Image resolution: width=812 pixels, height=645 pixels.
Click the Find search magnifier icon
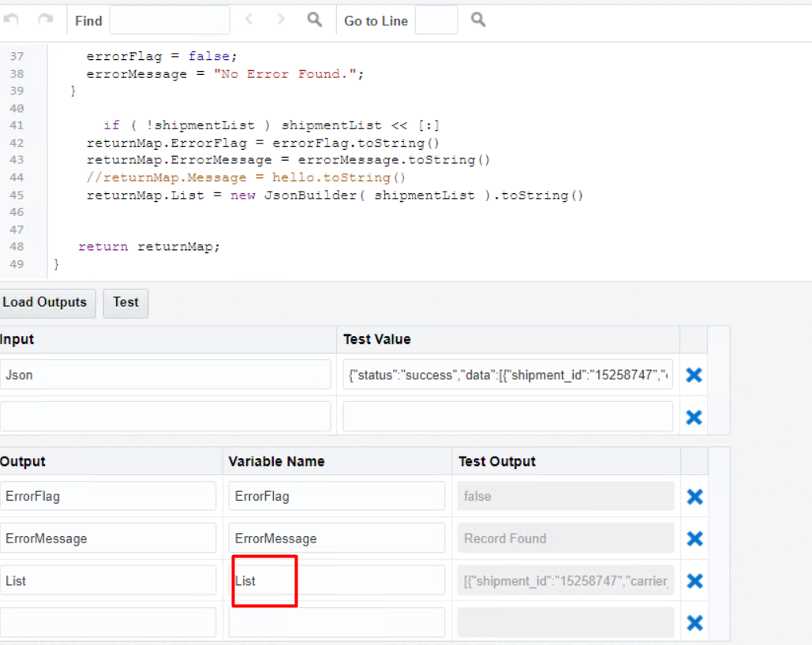[x=314, y=20]
